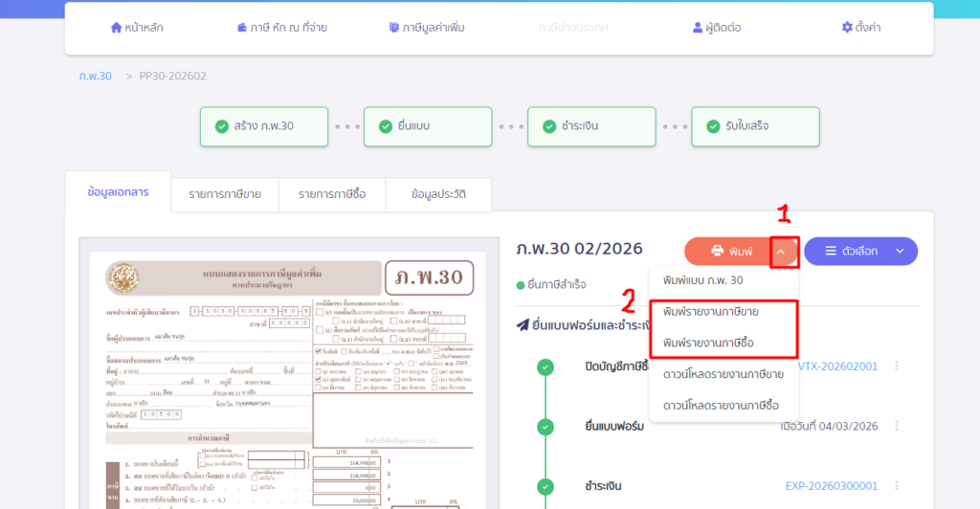Choose พิมพ์รายงานภาษีขาย from the menu

(723, 312)
